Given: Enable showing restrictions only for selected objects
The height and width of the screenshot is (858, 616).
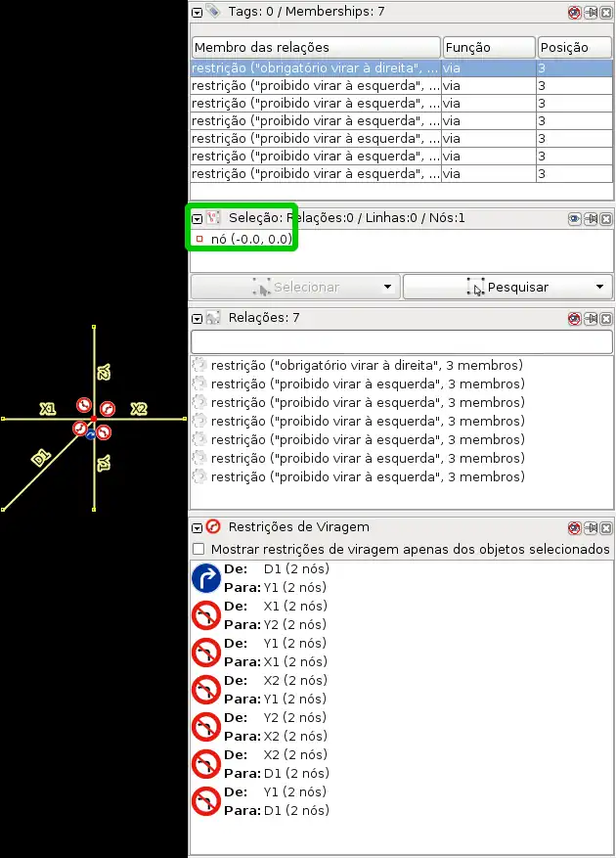Looking at the screenshot, I should pos(199,550).
